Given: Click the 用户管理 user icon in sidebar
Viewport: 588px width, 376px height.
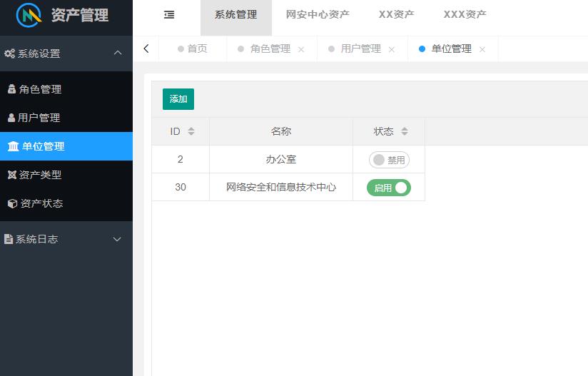Looking at the screenshot, I should click(11, 118).
